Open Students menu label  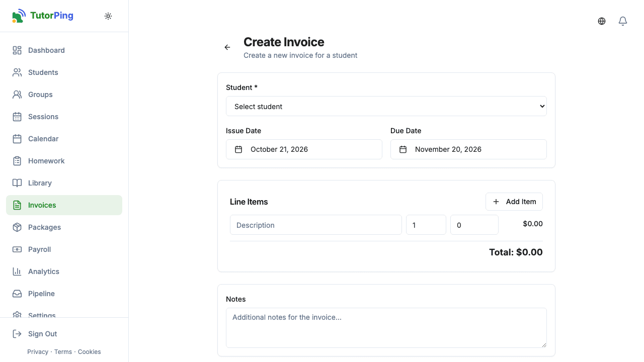[43, 72]
